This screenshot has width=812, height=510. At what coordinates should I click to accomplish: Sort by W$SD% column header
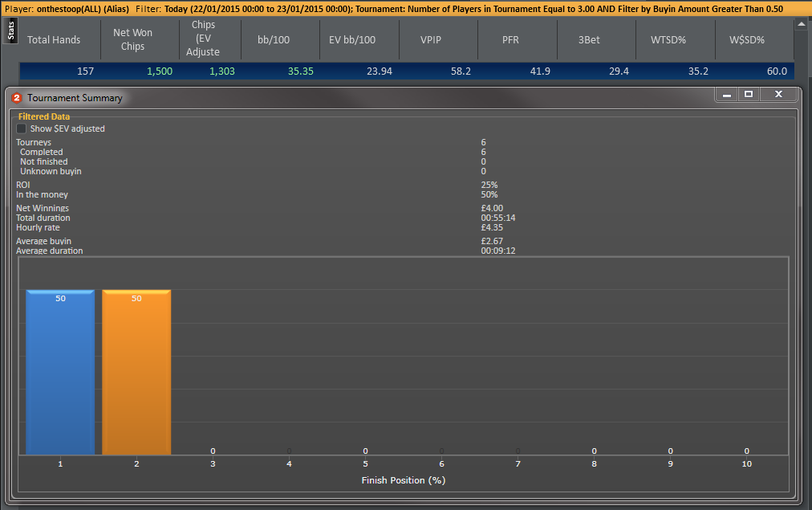(x=747, y=40)
